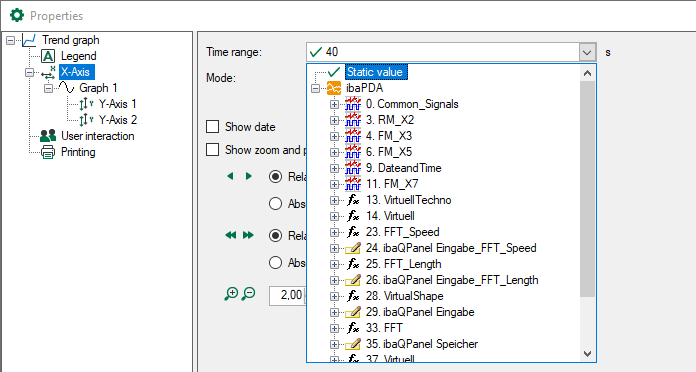The width and height of the screenshot is (696, 372).
Task: Click the single left green scroll arrow
Action: click(x=230, y=176)
